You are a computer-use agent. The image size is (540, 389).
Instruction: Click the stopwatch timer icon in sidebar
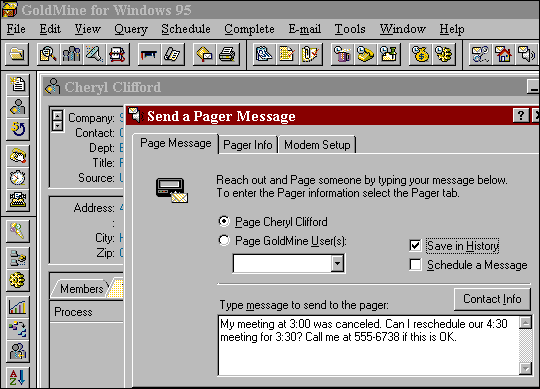(18, 178)
